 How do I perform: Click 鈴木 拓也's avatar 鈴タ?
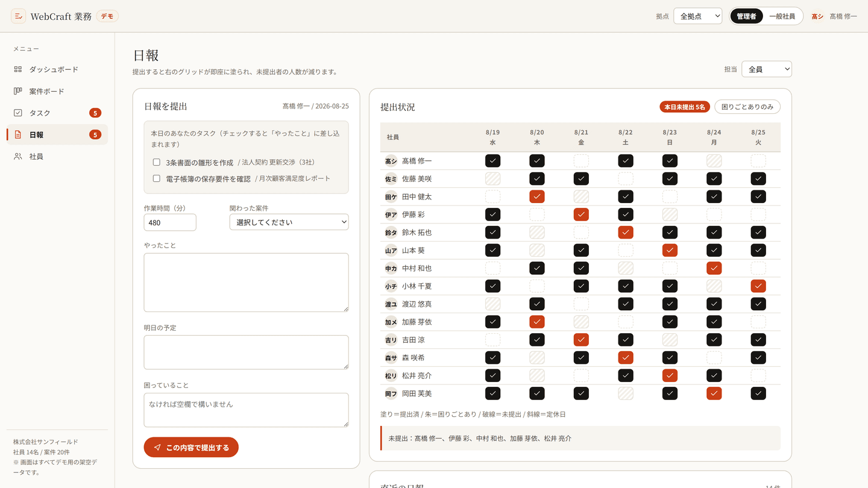coord(391,233)
